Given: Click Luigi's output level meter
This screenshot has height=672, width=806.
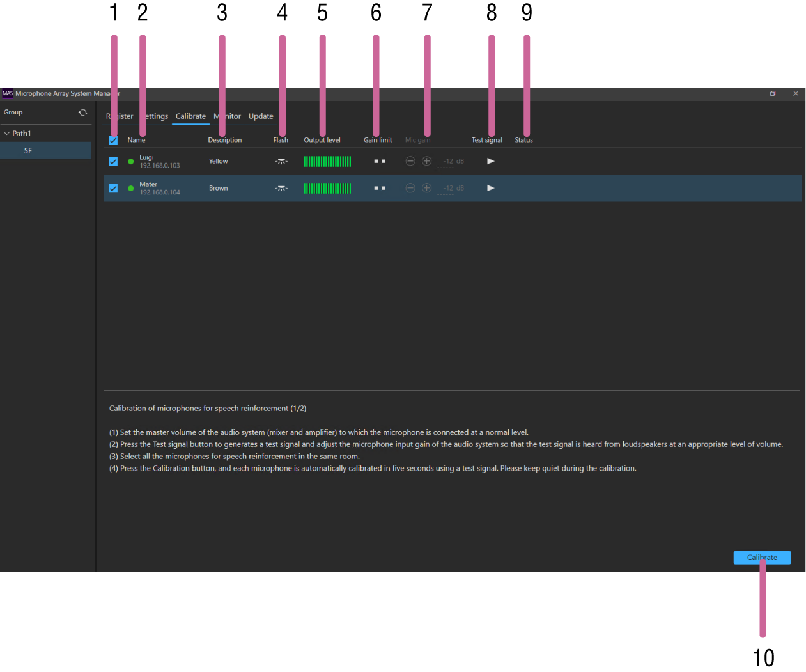Looking at the screenshot, I should [x=327, y=161].
